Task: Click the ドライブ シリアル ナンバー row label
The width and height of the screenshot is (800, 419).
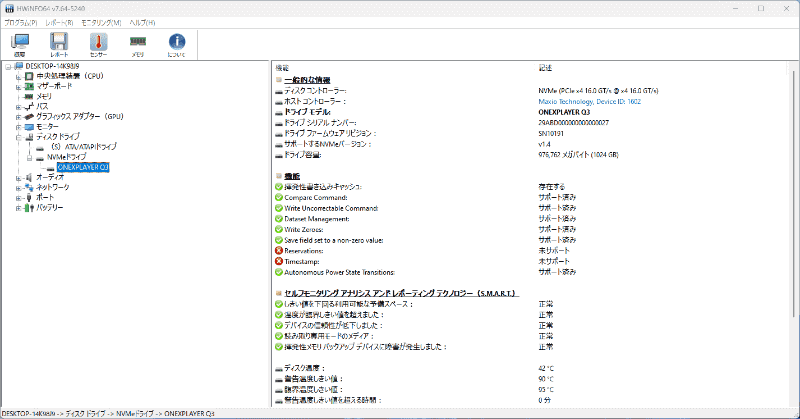Action: tap(320, 123)
